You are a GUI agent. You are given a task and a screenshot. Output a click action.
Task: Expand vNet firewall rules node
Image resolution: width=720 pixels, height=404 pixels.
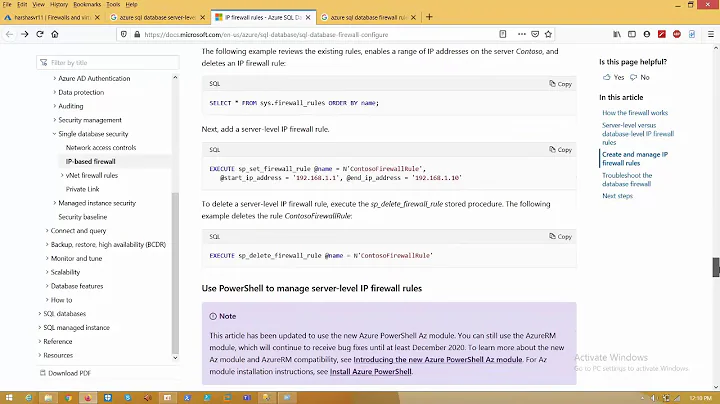click(62, 175)
